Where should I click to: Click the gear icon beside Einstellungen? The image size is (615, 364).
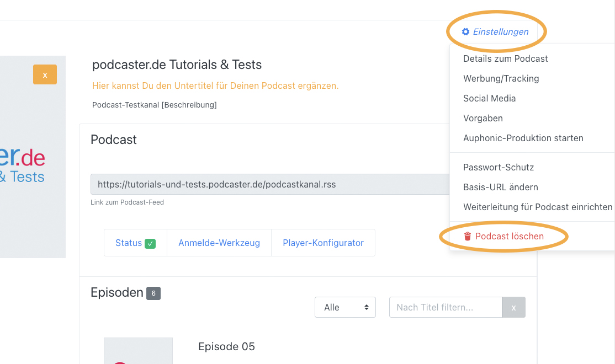coord(465,32)
